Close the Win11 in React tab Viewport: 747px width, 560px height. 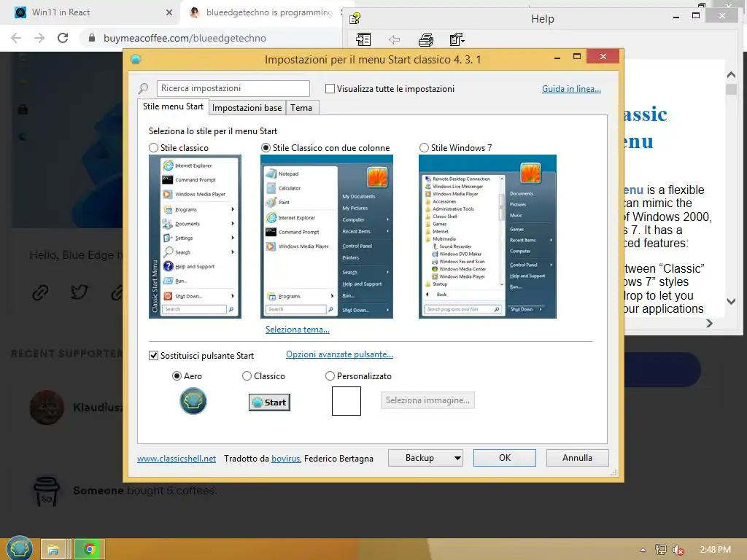(x=169, y=12)
